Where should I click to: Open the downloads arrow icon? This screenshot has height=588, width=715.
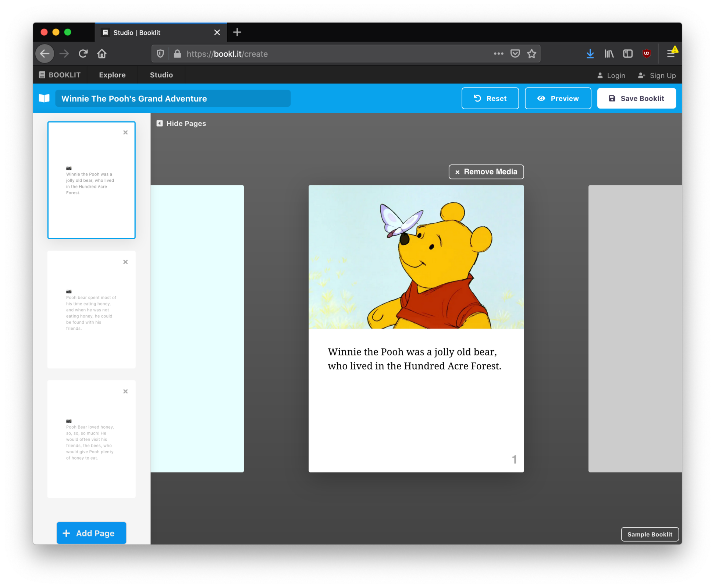coord(590,54)
